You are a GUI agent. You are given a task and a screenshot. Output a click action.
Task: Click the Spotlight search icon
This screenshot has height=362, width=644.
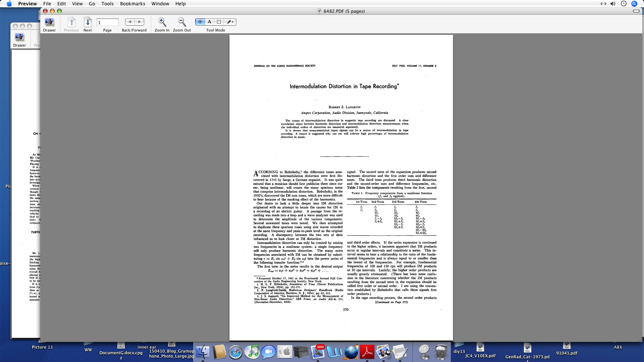tap(634, 4)
